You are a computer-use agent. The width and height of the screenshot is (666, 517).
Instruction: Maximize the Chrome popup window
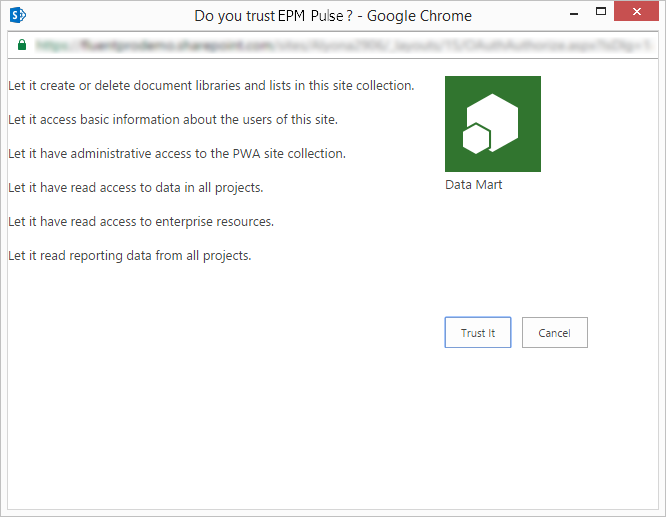[x=601, y=12]
